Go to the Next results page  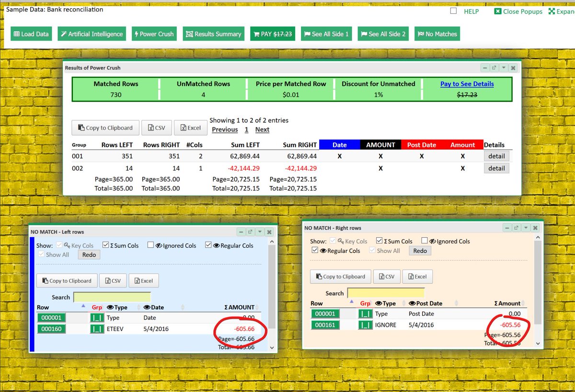tap(262, 129)
